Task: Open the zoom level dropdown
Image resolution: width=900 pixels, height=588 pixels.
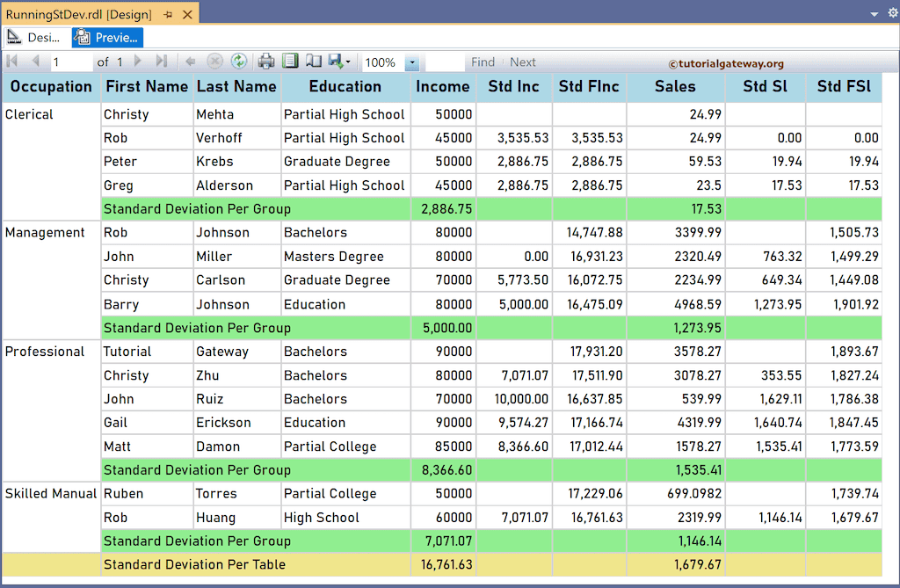Action: coord(412,62)
